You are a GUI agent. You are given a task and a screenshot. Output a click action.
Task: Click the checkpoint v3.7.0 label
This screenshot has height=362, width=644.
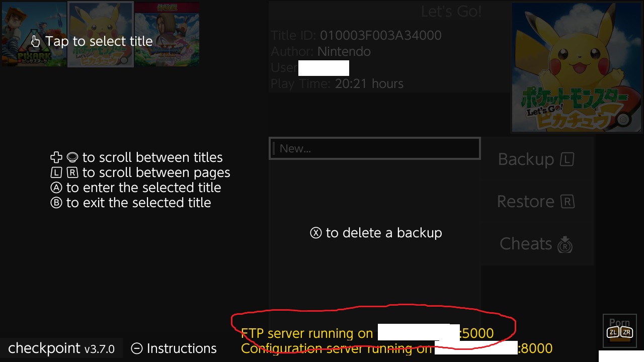61,348
